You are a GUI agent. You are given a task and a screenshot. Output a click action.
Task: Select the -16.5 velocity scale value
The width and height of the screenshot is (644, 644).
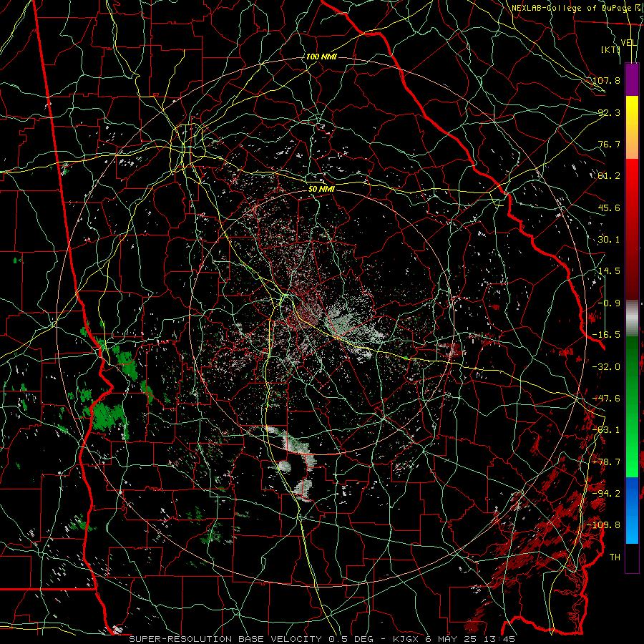[x=606, y=335]
